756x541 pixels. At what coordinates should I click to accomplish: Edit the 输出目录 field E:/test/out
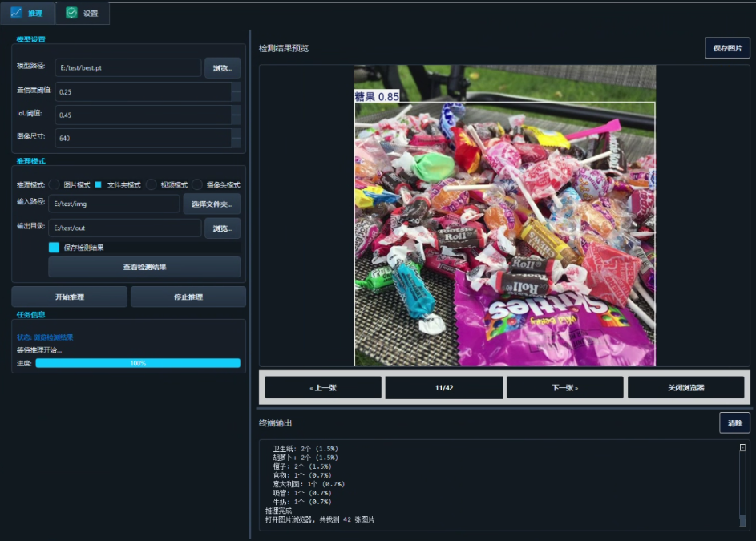pyautogui.click(x=124, y=228)
